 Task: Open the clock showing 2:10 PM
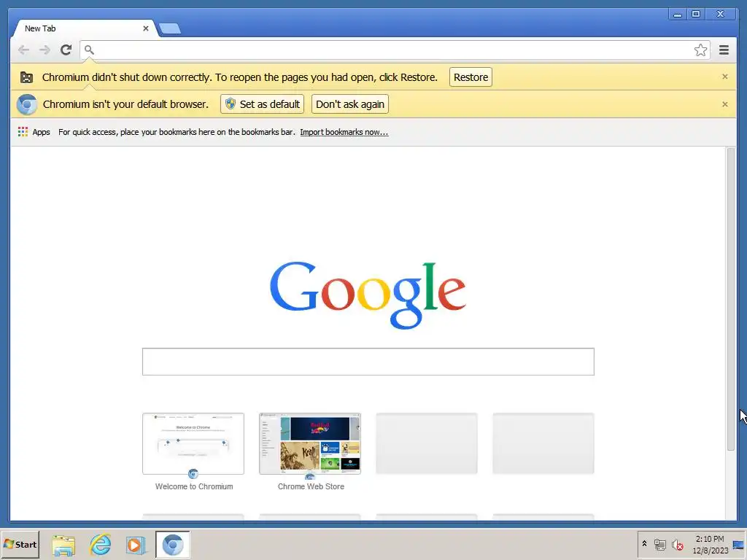click(710, 545)
